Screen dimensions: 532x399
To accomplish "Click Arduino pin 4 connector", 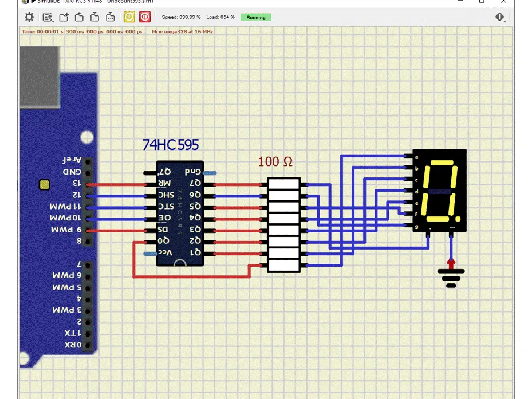I will 88,300.
